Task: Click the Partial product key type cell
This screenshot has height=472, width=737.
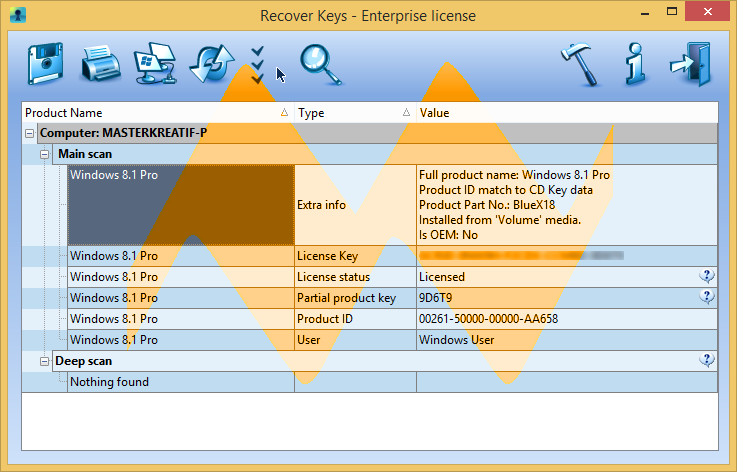Action: coord(355,298)
